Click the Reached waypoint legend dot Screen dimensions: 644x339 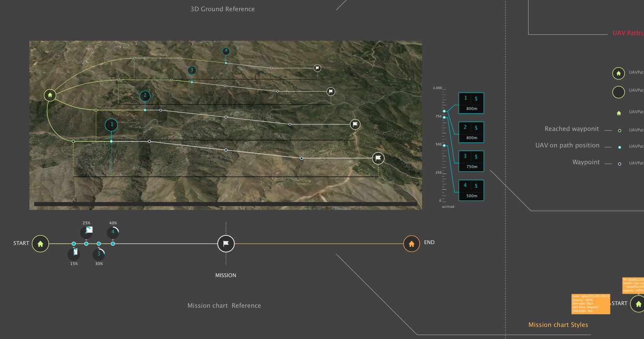pos(619,130)
